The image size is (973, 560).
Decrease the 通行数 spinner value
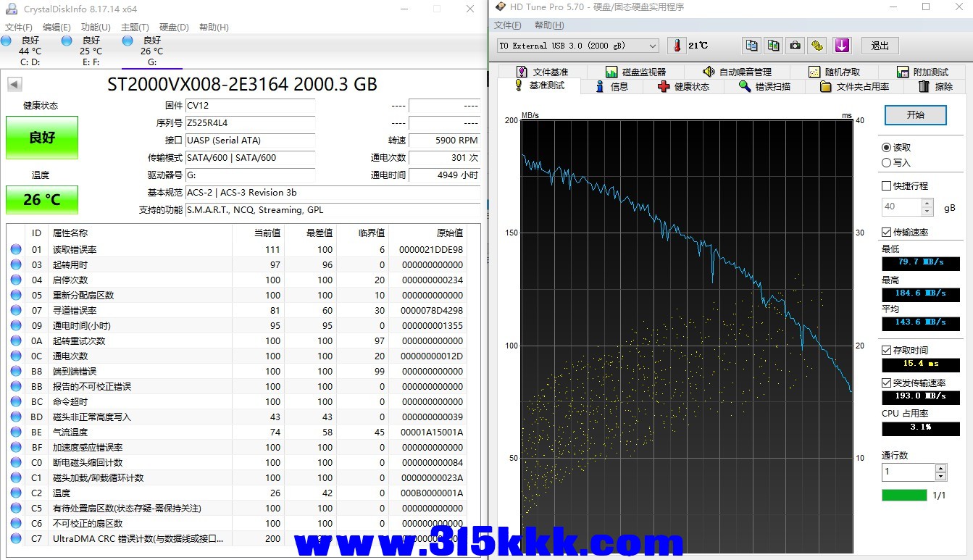[940, 476]
